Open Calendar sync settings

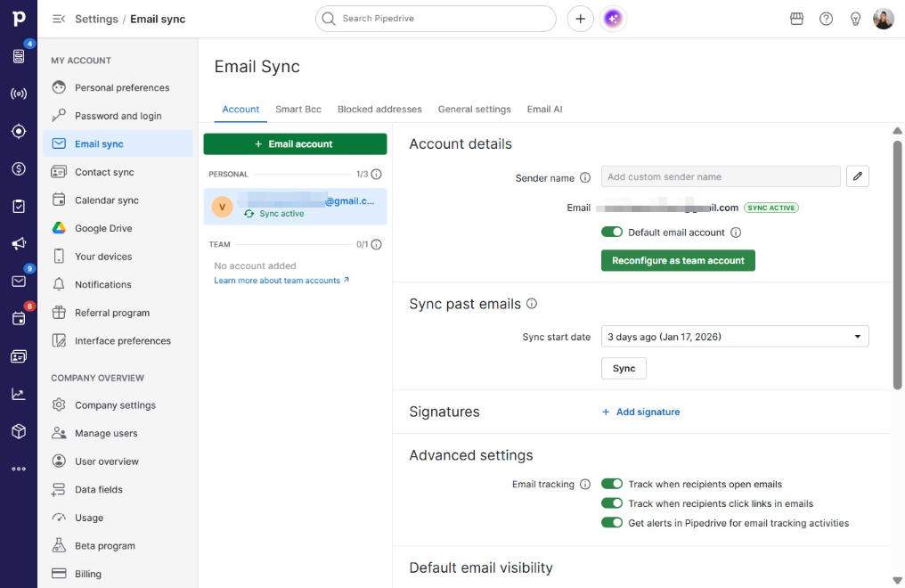pyautogui.click(x=118, y=200)
